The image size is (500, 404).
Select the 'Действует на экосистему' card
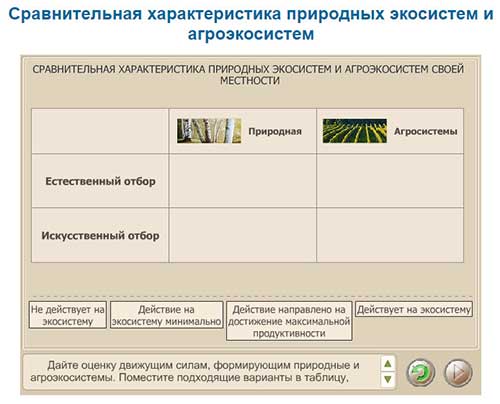coord(414,310)
